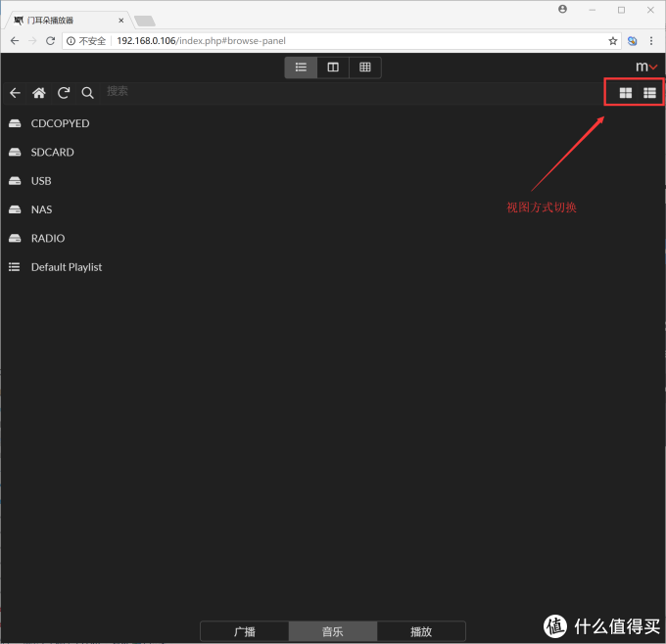This screenshot has width=666, height=644.
Task: Click the magnifier search icon
Action: (x=87, y=93)
